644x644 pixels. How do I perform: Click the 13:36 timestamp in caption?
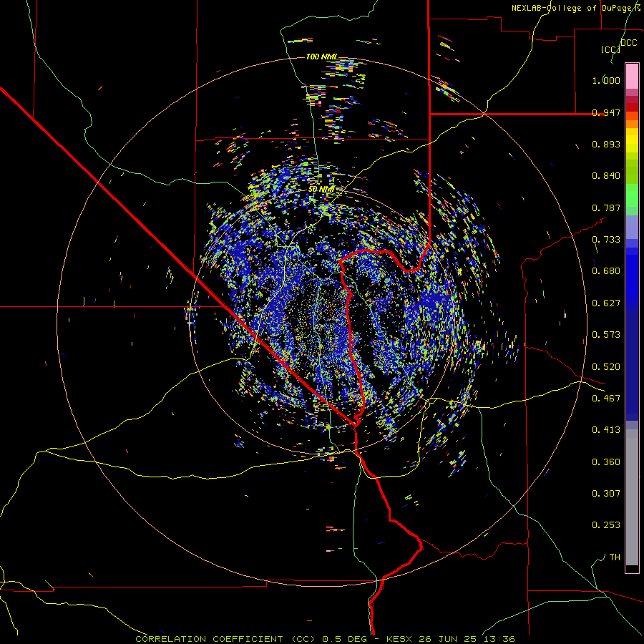tap(498, 639)
